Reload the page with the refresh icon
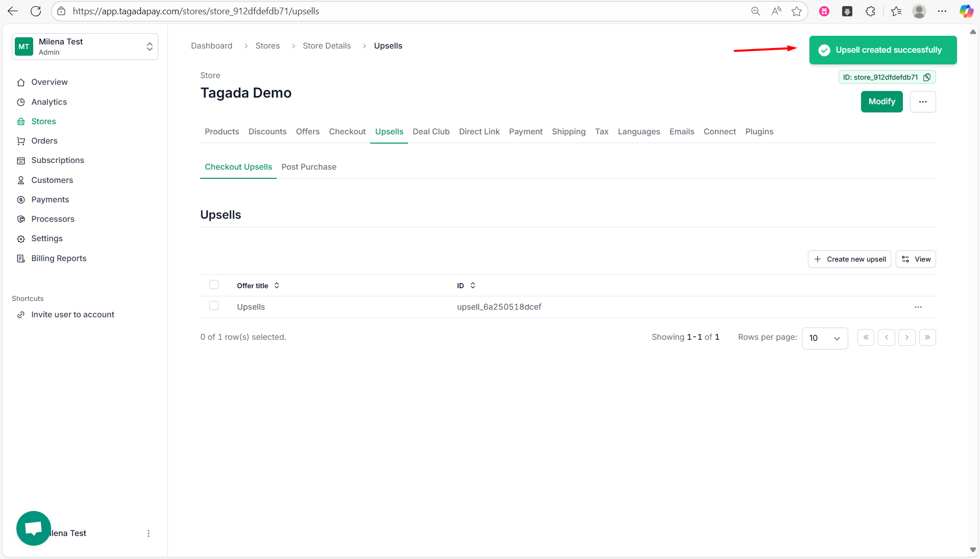980x559 pixels. [36, 11]
